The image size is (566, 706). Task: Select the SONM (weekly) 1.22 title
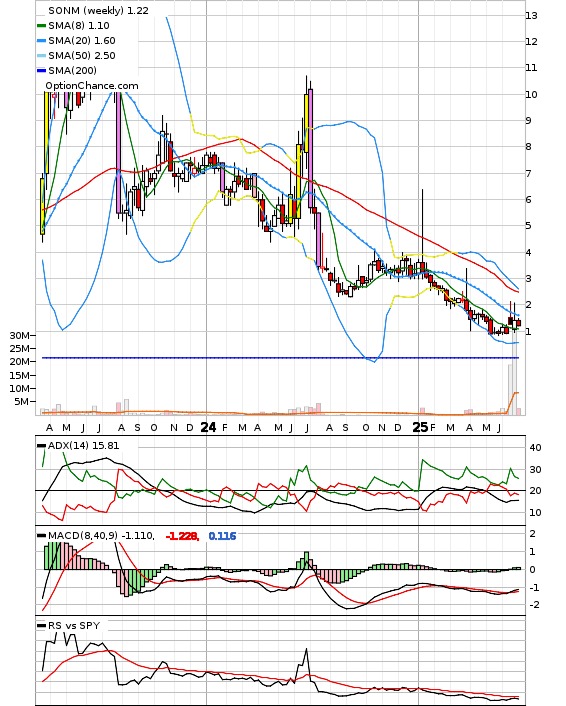pos(98,10)
